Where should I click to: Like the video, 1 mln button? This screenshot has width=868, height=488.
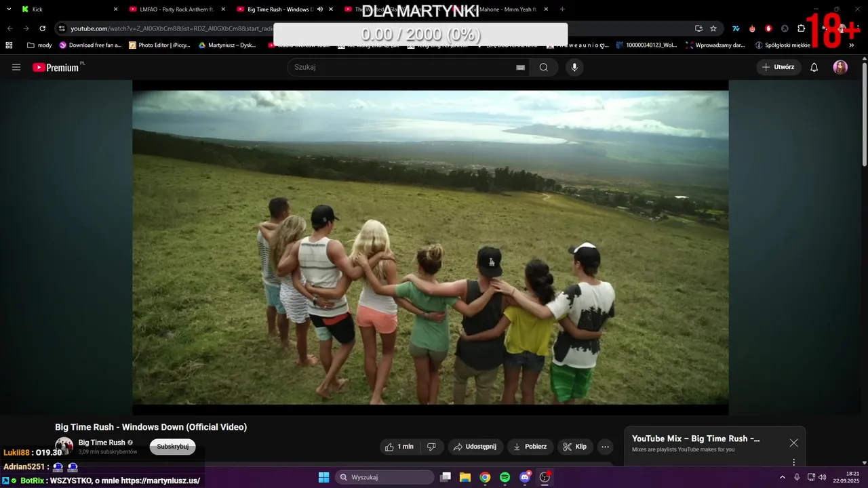pos(399,447)
